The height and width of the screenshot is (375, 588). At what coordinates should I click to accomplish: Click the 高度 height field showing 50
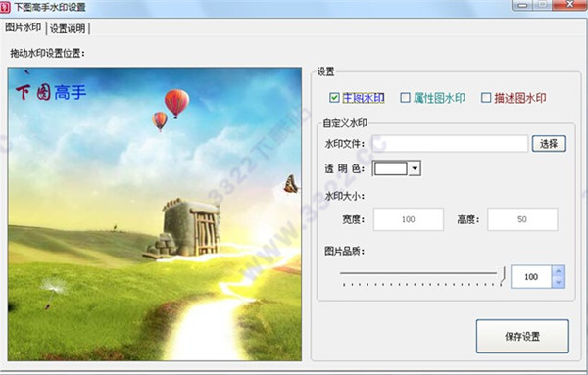(x=522, y=219)
